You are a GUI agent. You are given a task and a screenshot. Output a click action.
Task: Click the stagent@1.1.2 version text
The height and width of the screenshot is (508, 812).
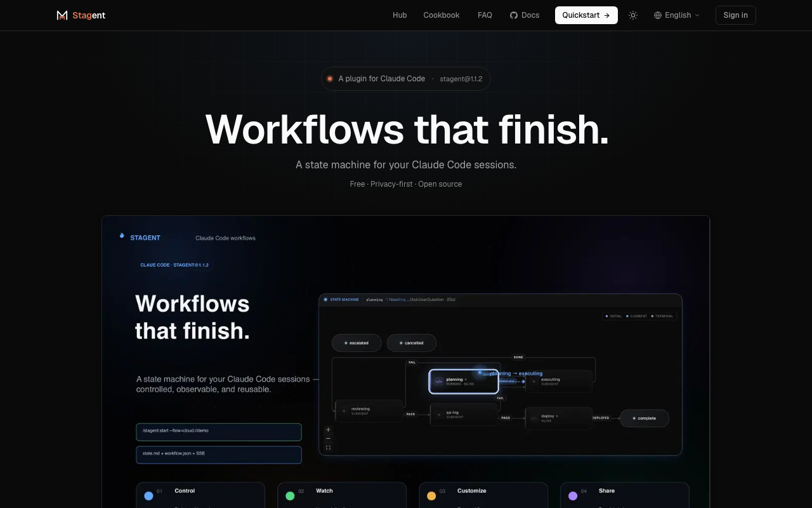(461, 79)
